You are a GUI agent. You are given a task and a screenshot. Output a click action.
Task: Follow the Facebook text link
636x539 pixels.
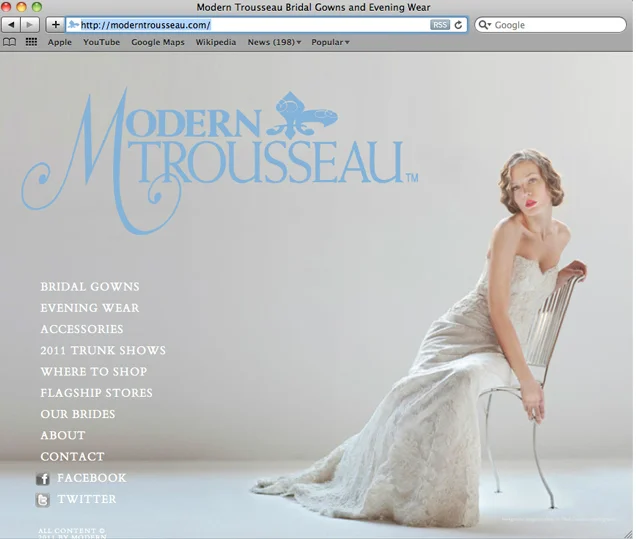click(92, 478)
